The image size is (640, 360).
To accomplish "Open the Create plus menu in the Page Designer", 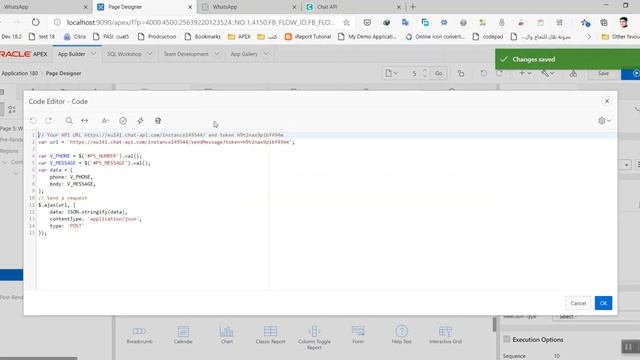I will (525, 73).
